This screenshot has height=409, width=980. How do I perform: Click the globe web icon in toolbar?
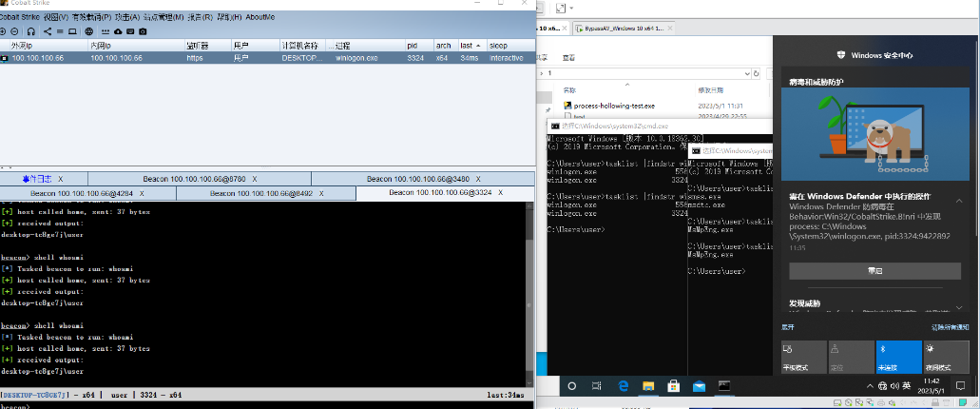coord(89,31)
